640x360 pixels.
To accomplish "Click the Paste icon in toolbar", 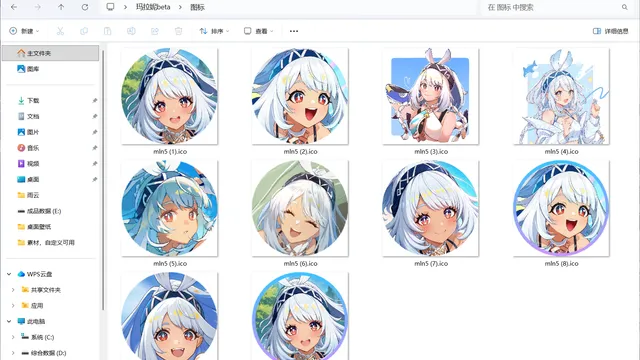I will coord(107,31).
